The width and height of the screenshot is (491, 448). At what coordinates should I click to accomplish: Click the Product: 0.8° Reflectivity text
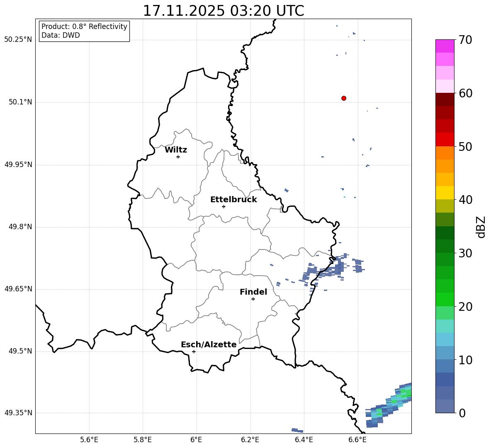(x=84, y=26)
